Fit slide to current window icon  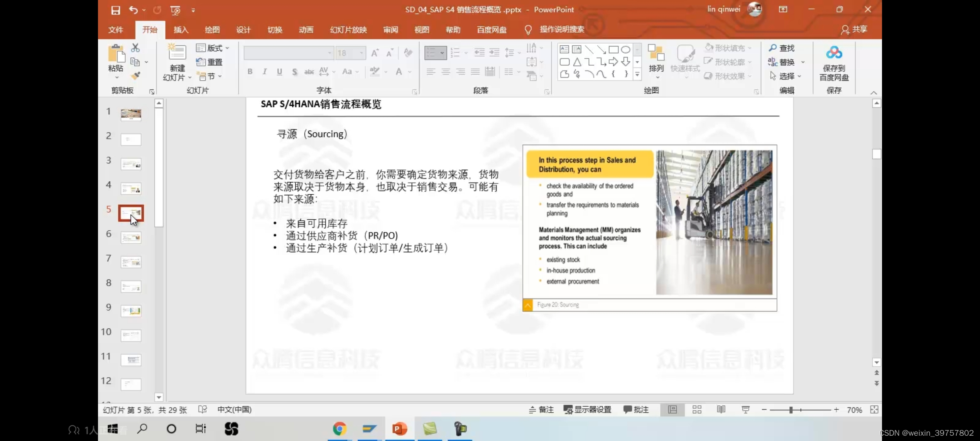pyautogui.click(x=874, y=410)
